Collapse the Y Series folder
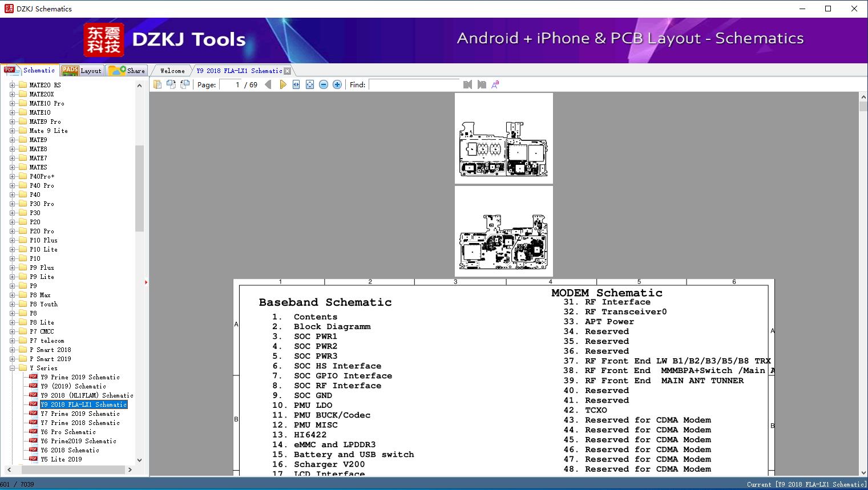Viewport: 868px width, 490px height. point(13,368)
